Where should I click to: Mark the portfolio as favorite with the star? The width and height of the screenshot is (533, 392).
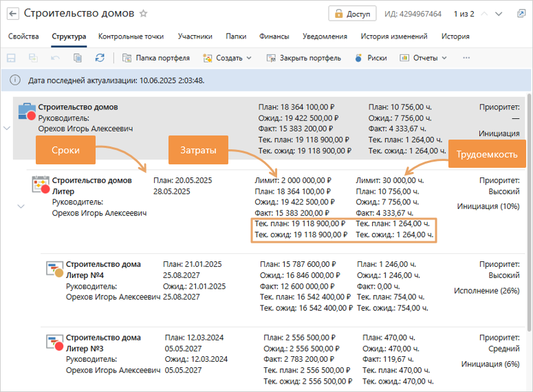[144, 13]
